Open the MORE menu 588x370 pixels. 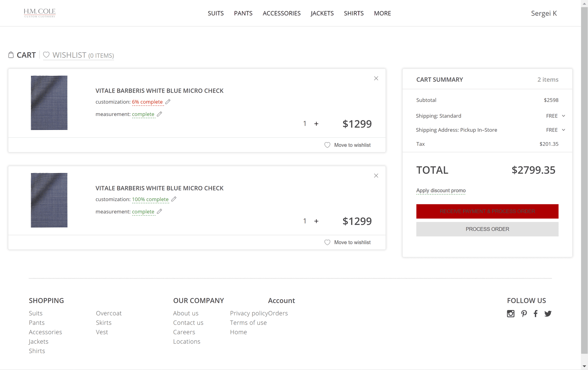pos(383,13)
